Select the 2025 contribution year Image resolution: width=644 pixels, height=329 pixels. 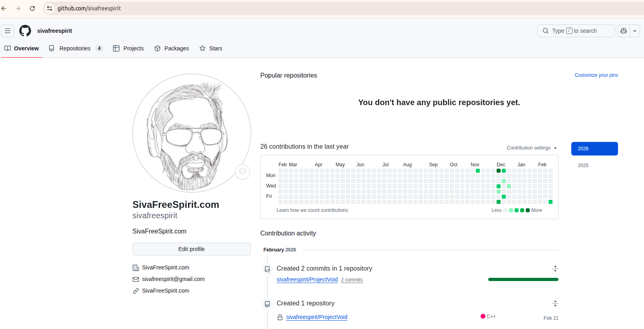(x=583, y=165)
